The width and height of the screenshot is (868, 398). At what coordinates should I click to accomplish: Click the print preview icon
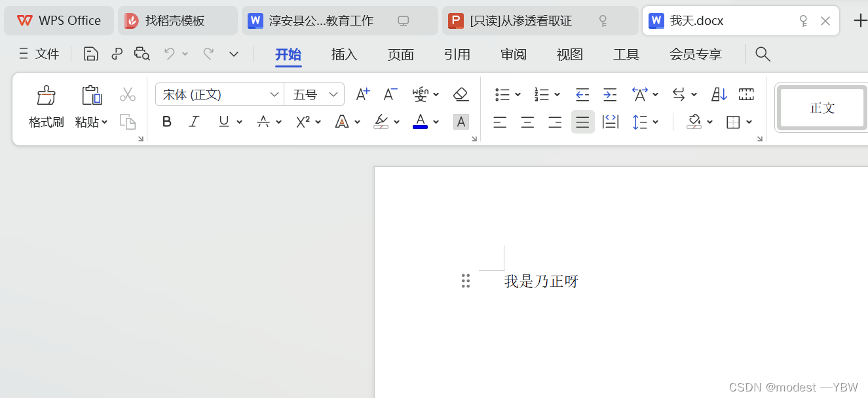pos(142,54)
